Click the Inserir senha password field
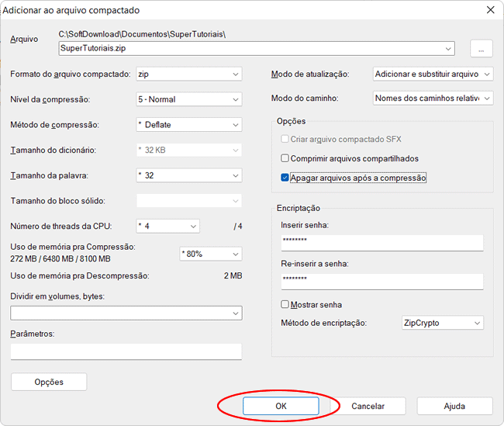The height and width of the screenshot is (426, 504). (381, 241)
